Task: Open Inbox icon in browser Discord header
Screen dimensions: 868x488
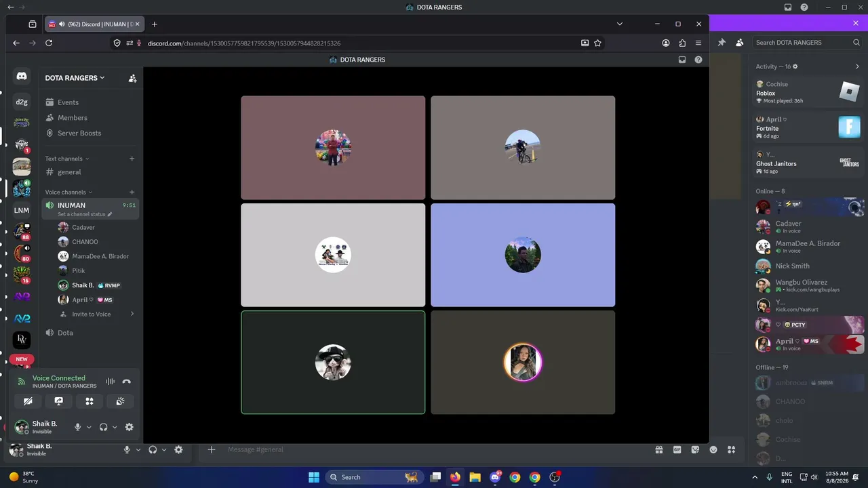Action: click(x=682, y=60)
